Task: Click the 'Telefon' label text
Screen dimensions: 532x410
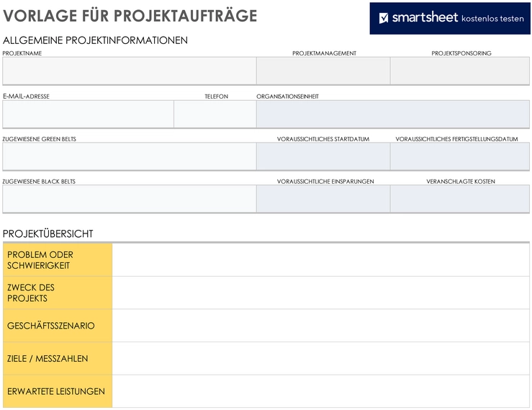Action: pyautogui.click(x=217, y=97)
